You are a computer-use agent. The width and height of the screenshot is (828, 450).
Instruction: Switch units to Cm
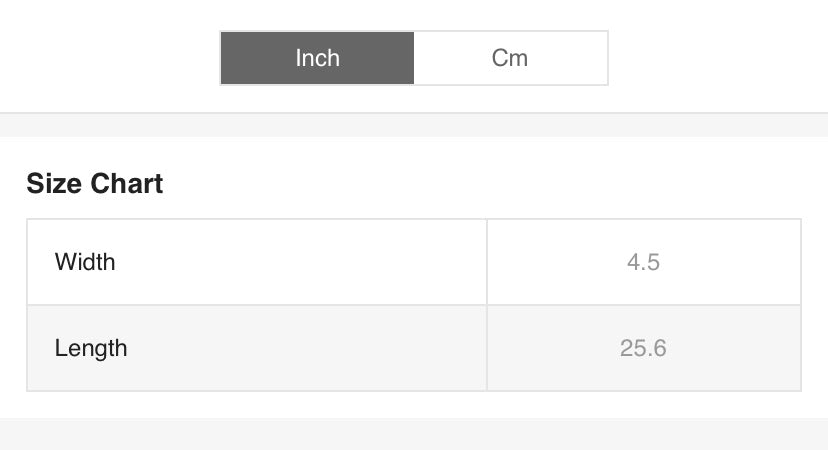[510, 58]
